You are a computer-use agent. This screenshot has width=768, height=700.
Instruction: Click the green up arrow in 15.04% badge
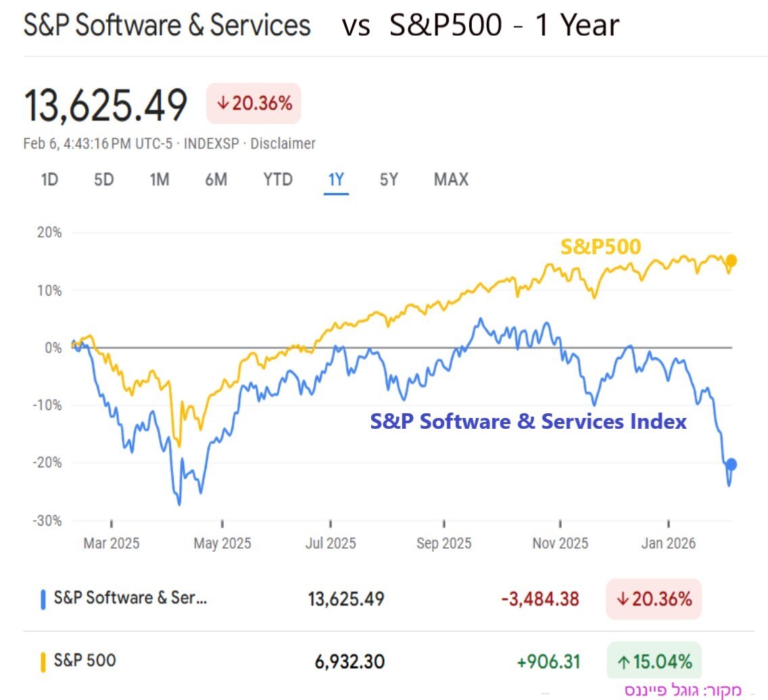pos(623,661)
